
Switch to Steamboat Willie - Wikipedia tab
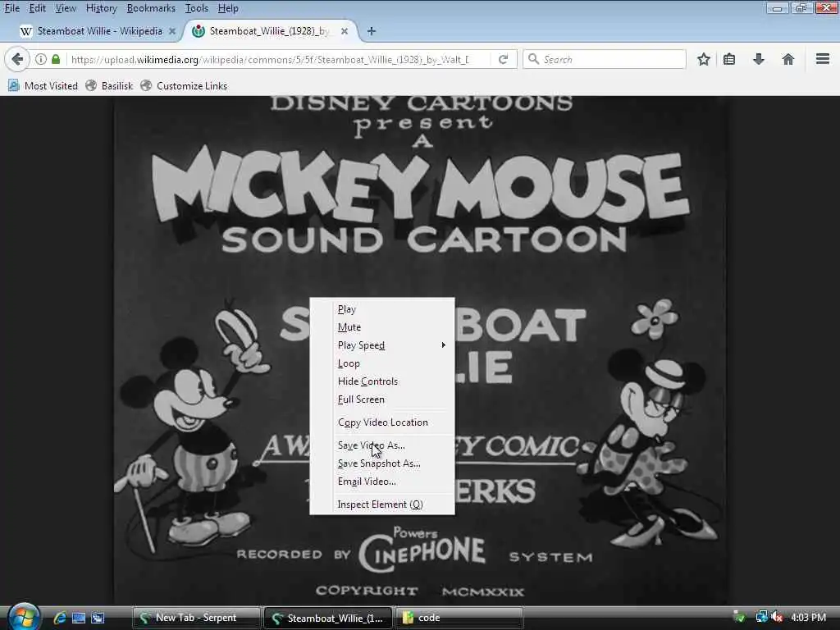pyautogui.click(x=98, y=31)
